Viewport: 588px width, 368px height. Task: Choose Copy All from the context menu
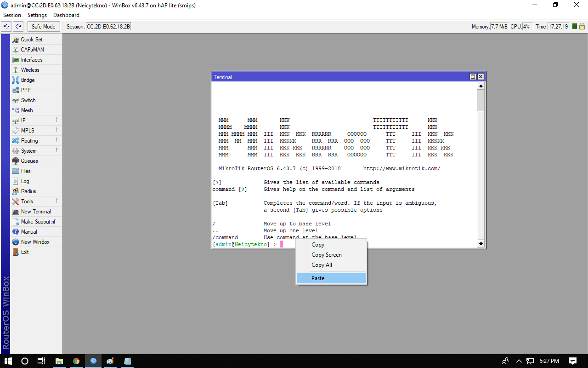coord(331,265)
